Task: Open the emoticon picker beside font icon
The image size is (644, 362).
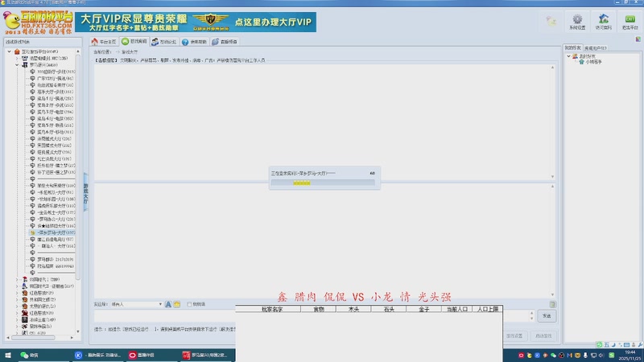Action: pos(176,304)
